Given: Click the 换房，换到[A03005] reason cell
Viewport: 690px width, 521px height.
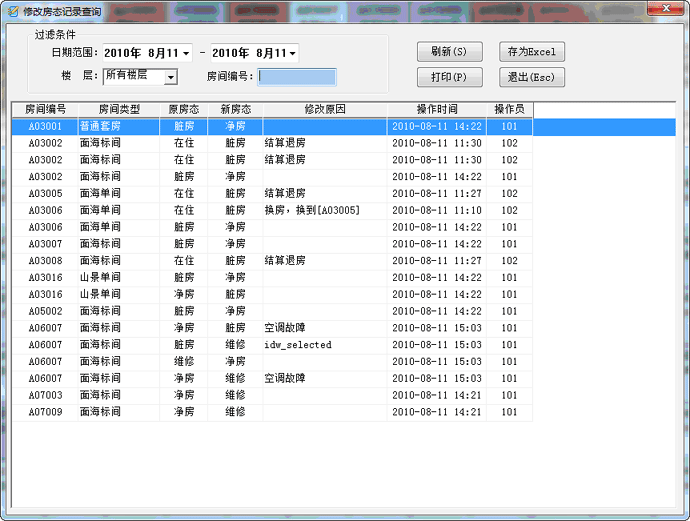Looking at the screenshot, I should tap(312, 211).
